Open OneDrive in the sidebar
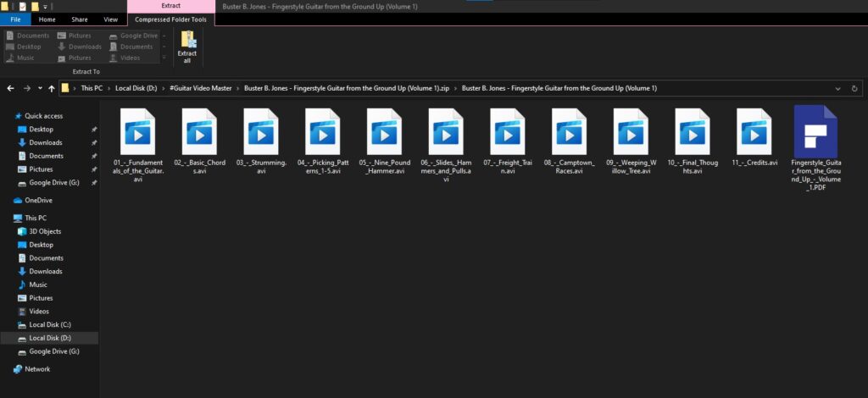Viewport: 868px width, 398px height. [38, 201]
